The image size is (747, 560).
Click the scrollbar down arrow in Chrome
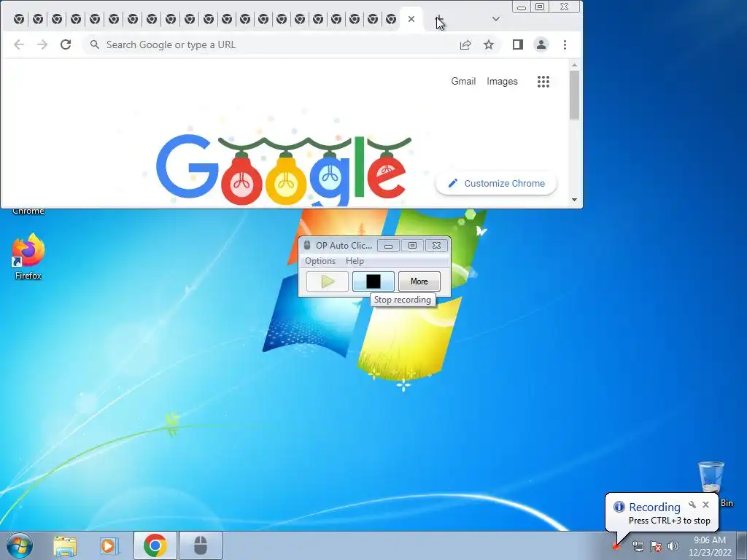pos(575,200)
